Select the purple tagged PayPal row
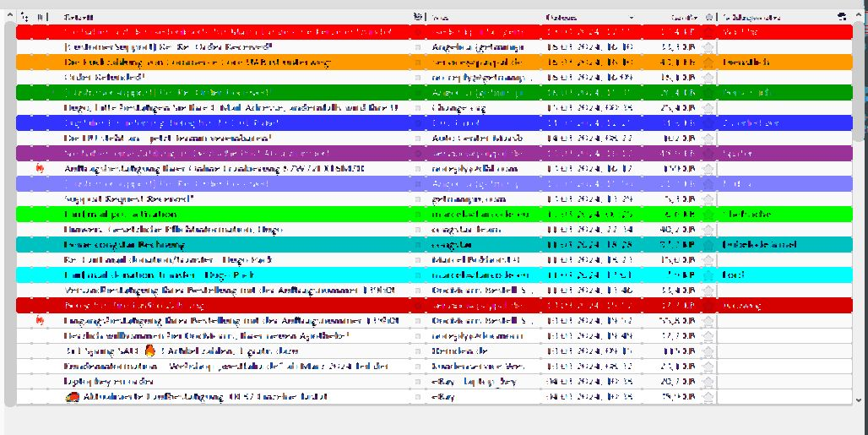Viewport: 868px width, 435px height. tap(434, 153)
